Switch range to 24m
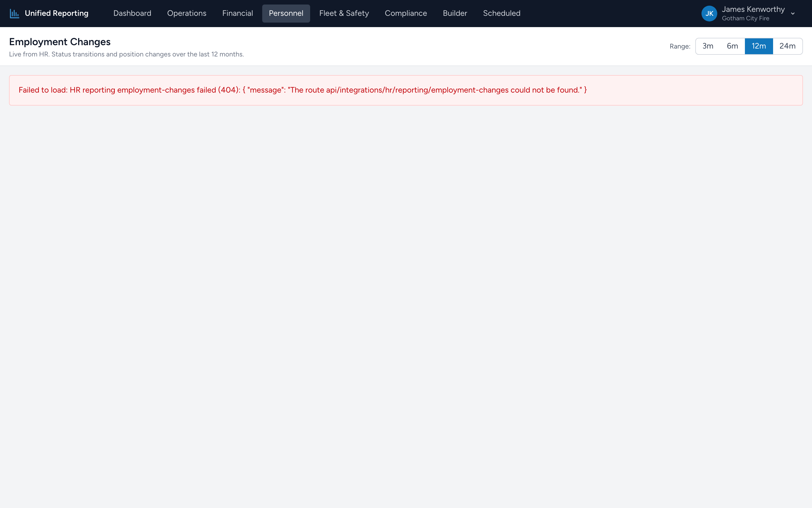The width and height of the screenshot is (812, 508). (787, 46)
